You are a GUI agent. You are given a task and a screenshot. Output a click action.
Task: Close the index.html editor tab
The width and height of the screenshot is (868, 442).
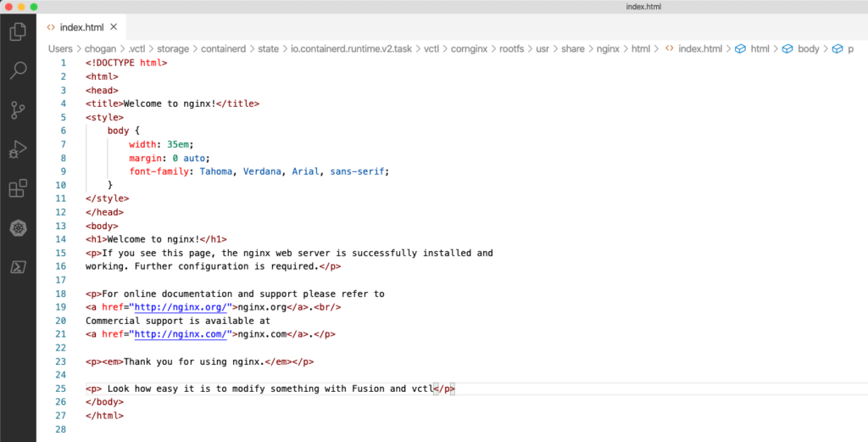[x=114, y=27]
